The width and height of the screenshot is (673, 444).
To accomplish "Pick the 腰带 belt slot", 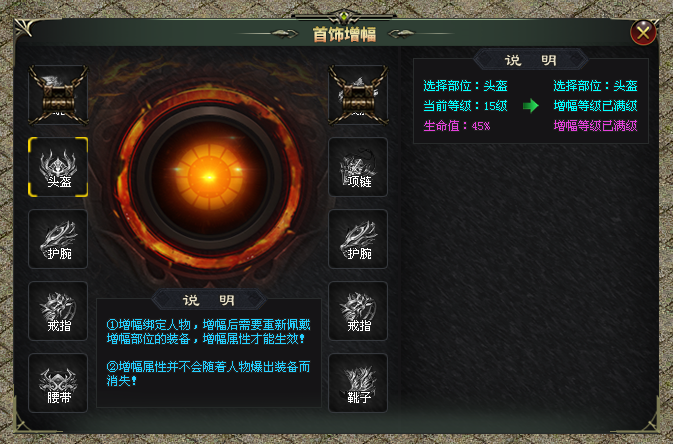I will coord(58,383).
